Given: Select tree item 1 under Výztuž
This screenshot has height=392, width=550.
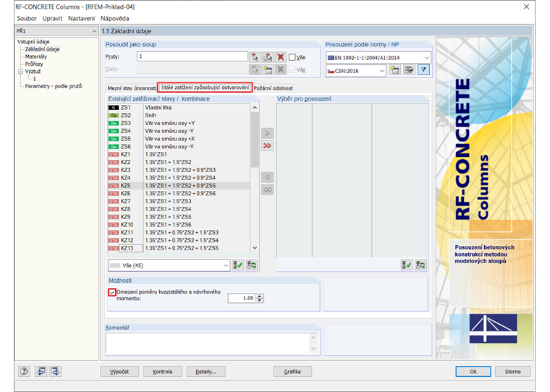Looking at the screenshot, I should point(35,79).
